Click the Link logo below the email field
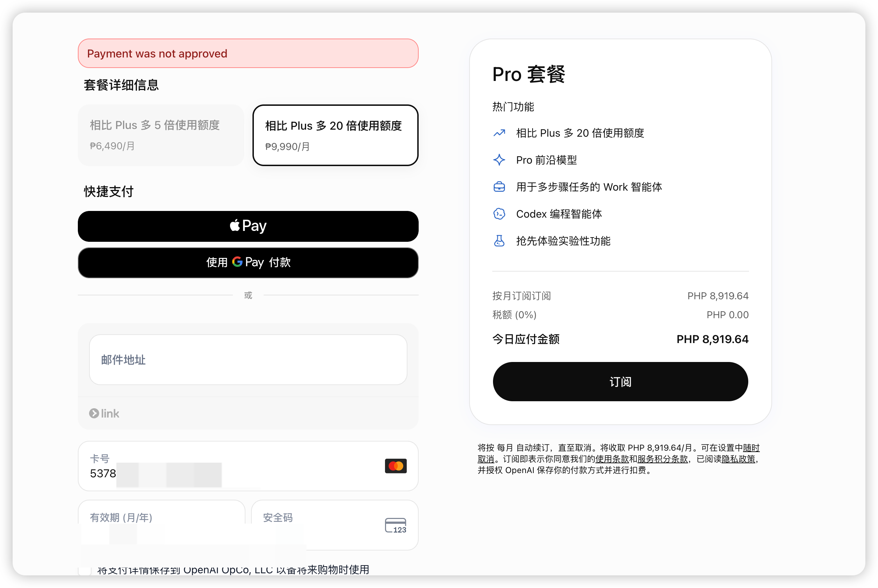878x588 pixels. click(104, 413)
